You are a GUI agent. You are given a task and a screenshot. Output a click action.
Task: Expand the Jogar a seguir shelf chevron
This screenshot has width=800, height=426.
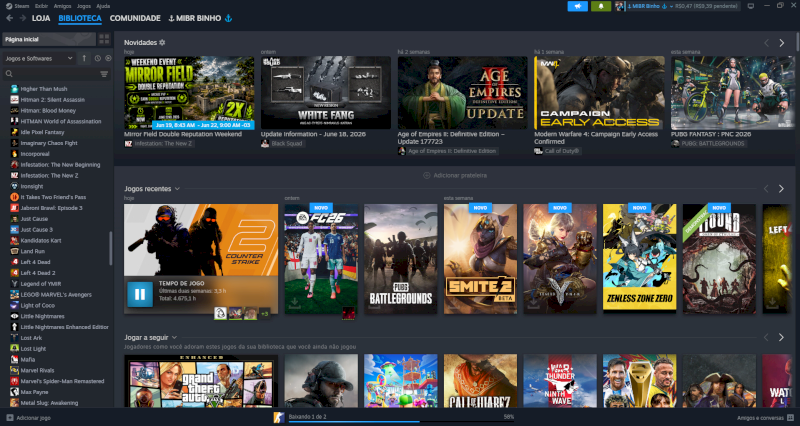(174, 337)
